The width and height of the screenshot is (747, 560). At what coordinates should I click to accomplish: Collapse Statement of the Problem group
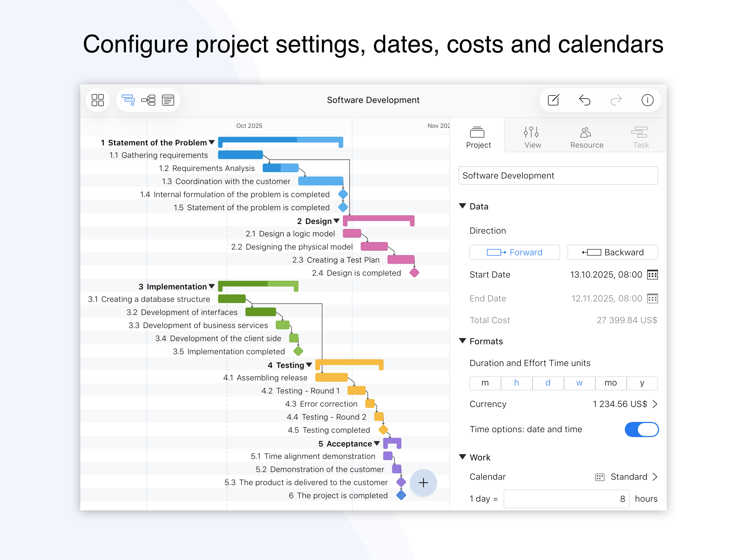pyautogui.click(x=212, y=142)
